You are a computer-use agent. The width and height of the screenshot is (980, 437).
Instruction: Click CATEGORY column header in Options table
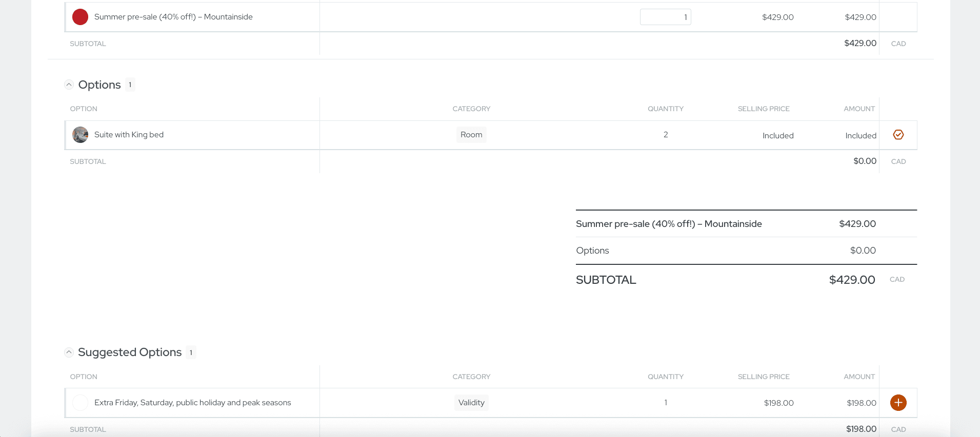pyautogui.click(x=471, y=109)
